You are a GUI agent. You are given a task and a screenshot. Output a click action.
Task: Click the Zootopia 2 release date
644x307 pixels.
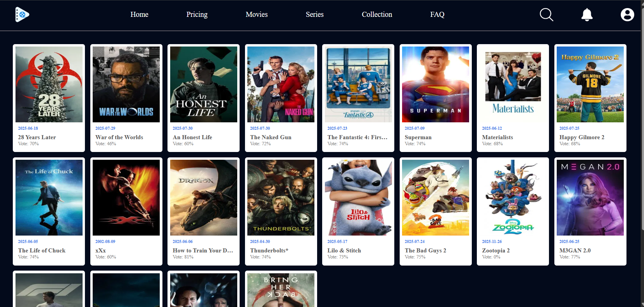[492, 241]
